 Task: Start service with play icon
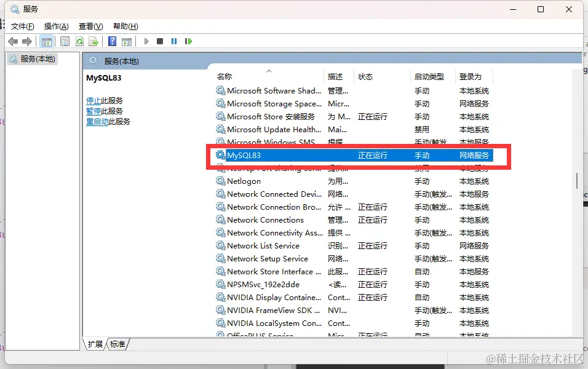tap(146, 41)
